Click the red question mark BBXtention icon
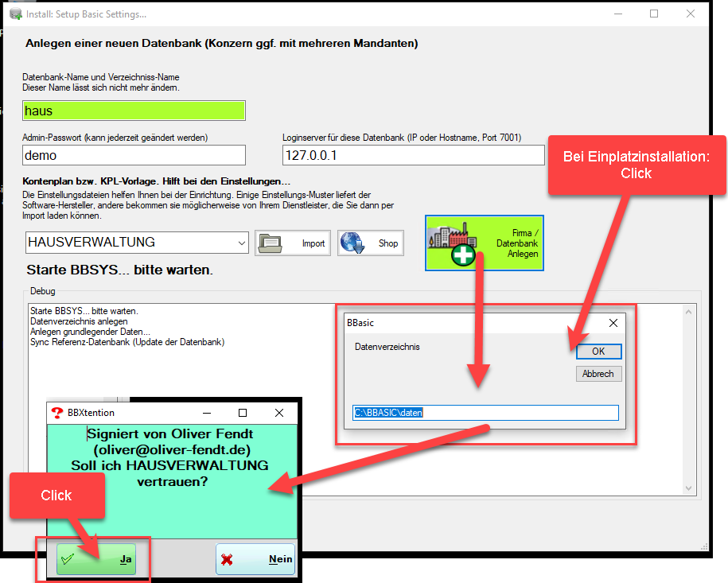Viewport: 728px width, 583px height. (x=57, y=413)
